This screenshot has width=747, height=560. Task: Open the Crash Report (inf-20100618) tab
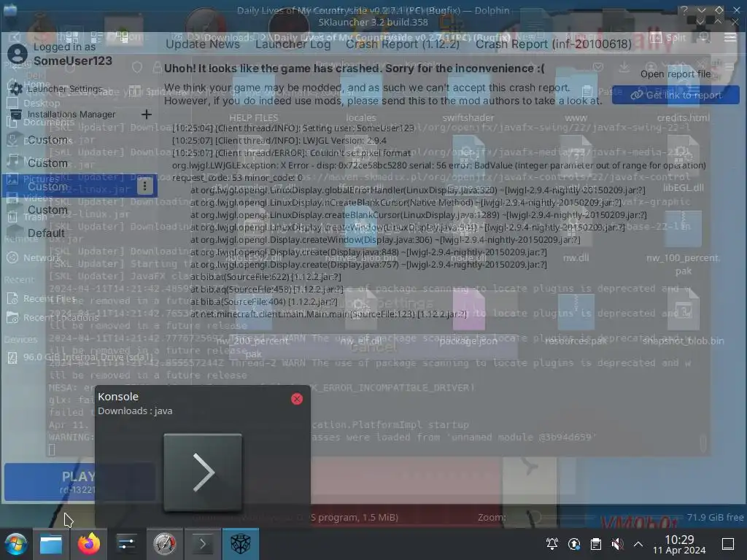(x=554, y=44)
